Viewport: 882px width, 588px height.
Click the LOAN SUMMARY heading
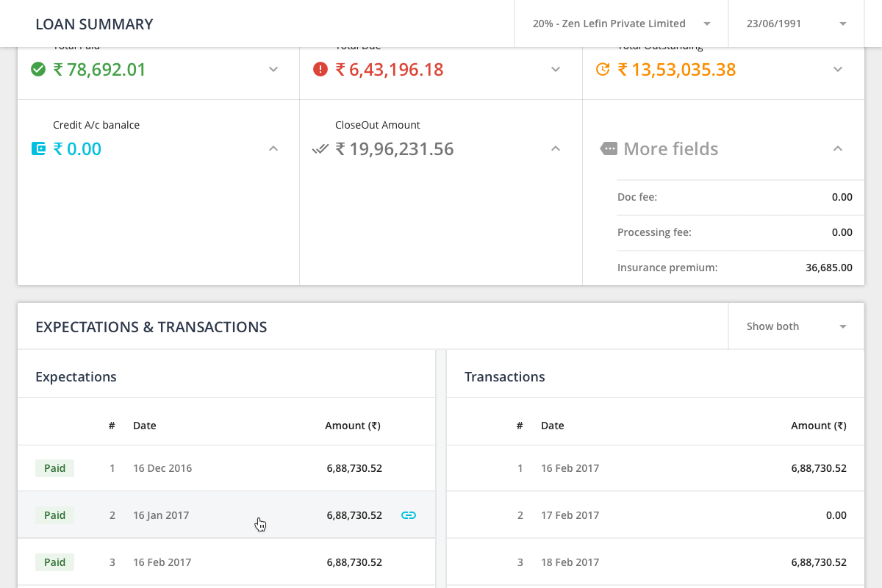94,24
